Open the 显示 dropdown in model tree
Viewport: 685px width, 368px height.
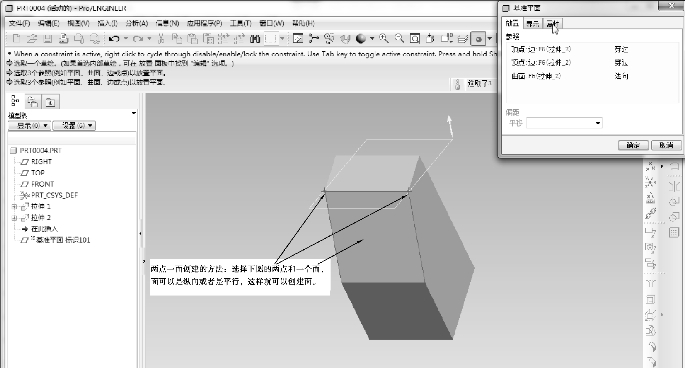tap(29, 125)
